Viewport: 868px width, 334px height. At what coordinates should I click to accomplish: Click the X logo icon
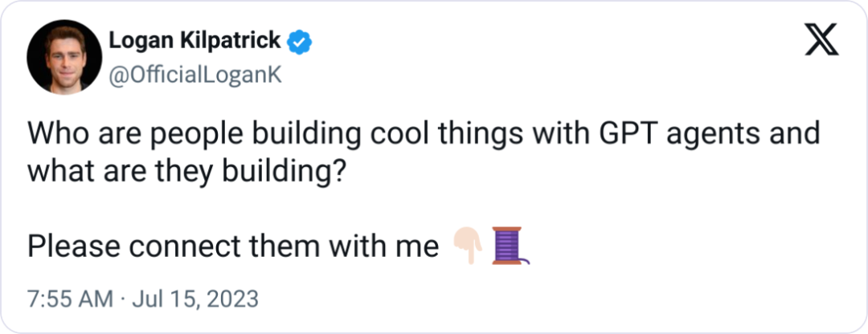coord(821,40)
